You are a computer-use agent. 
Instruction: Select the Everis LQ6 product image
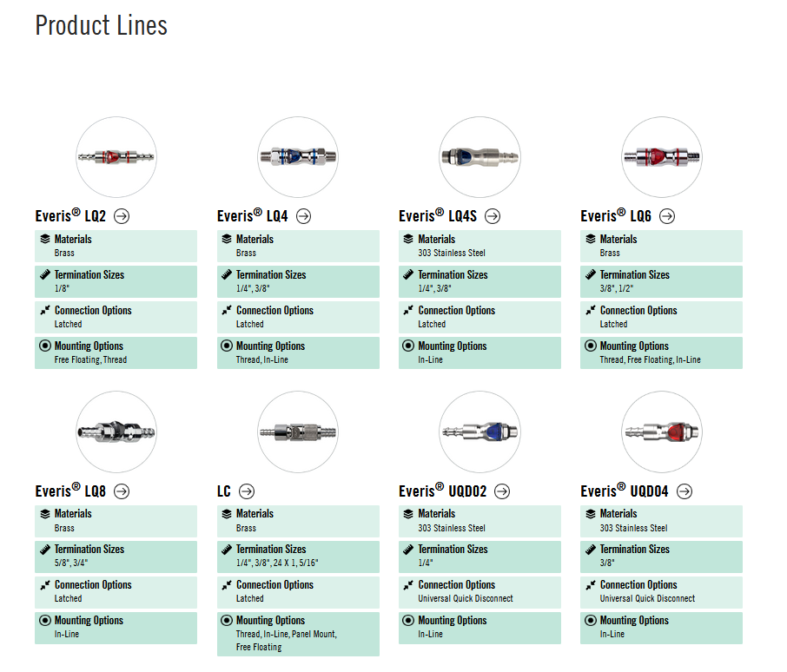pos(662,157)
